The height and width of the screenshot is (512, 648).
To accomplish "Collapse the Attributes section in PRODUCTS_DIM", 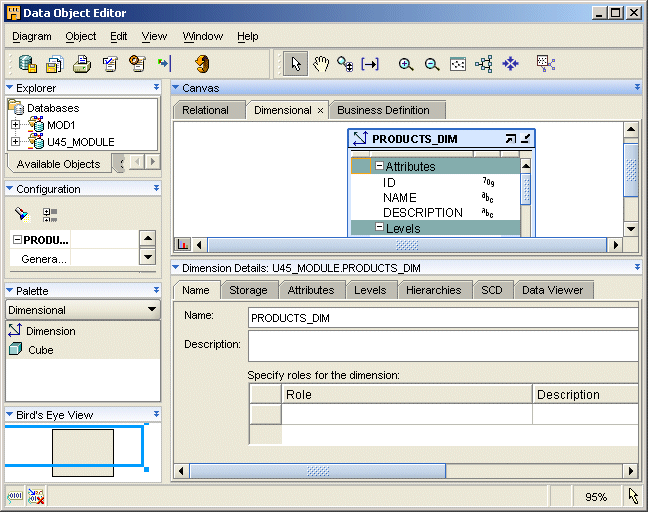I will (380, 167).
